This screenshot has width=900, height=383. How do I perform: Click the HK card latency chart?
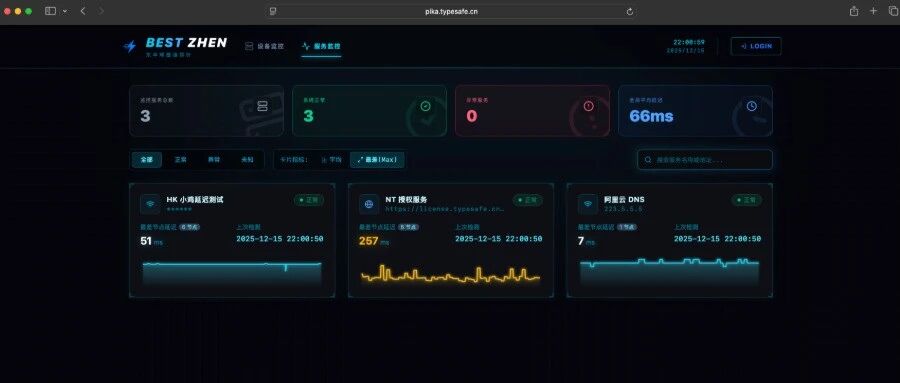[x=232, y=273]
